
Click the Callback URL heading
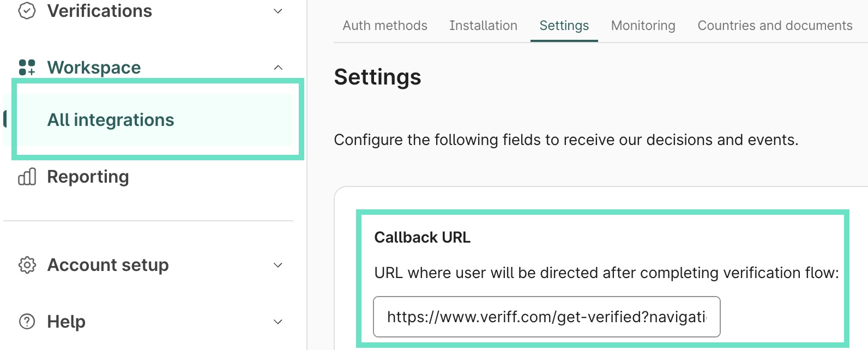click(x=423, y=238)
